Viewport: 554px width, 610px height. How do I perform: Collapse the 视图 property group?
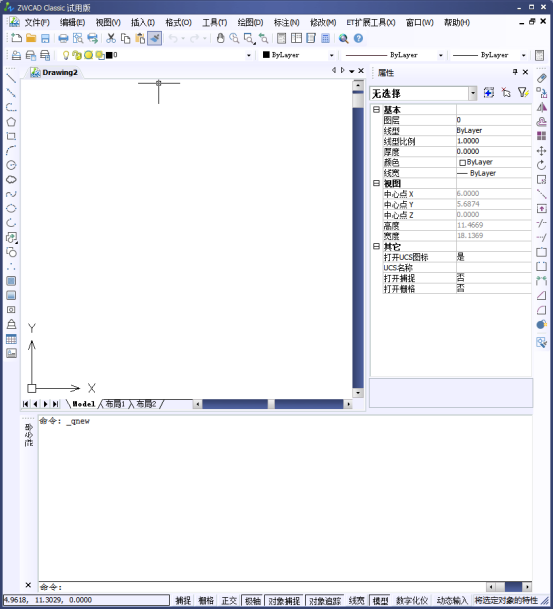point(376,183)
